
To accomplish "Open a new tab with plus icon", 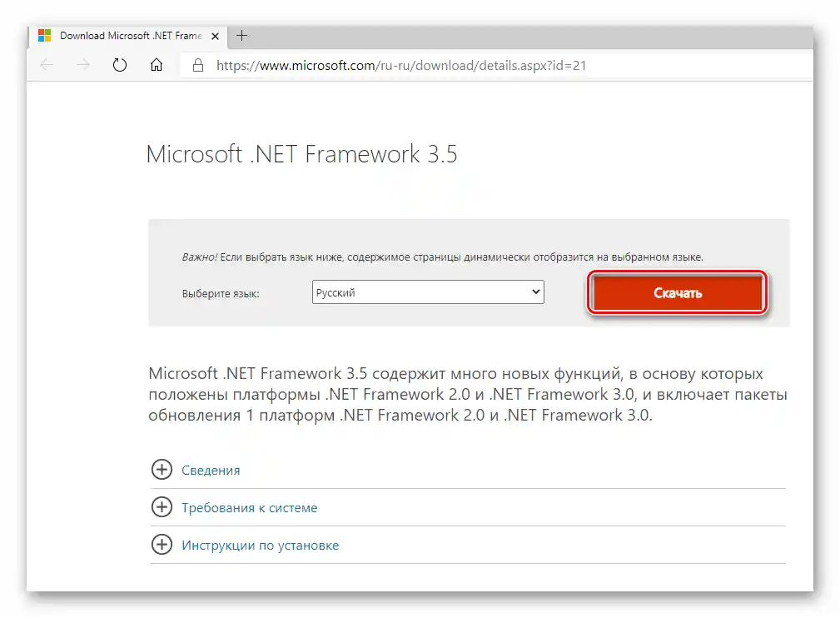I will click(x=241, y=36).
